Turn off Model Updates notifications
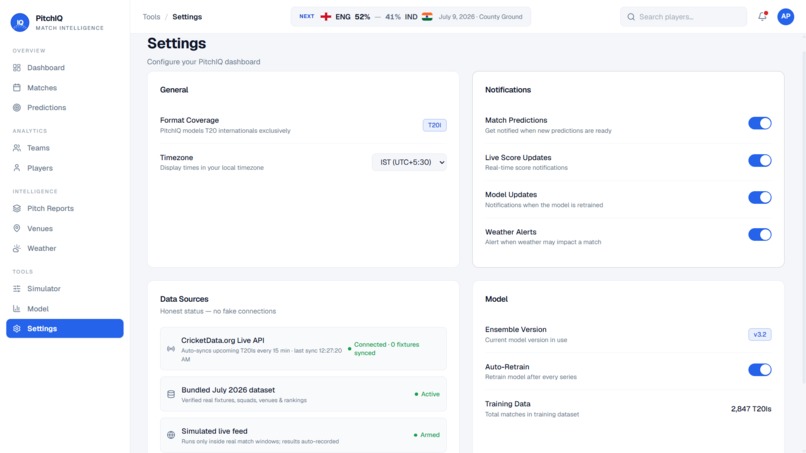 [x=760, y=197]
